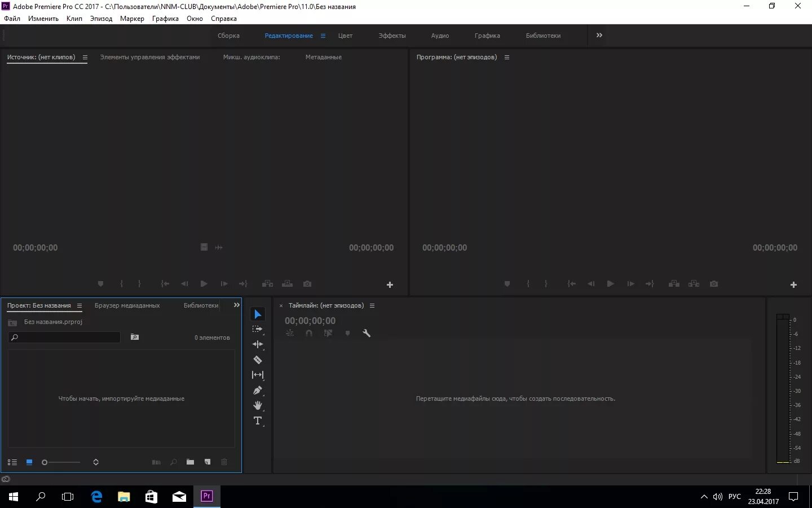Image resolution: width=812 pixels, height=508 pixels.
Task: Open Файл menu
Action: click(12, 19)
